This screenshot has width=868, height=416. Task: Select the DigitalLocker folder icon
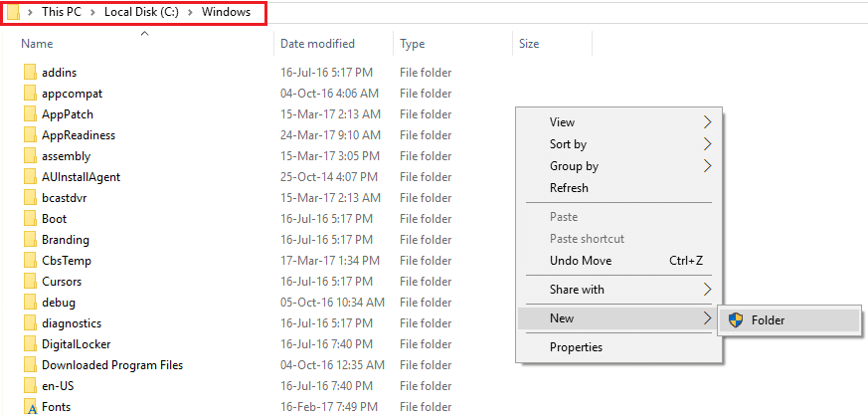31,344
